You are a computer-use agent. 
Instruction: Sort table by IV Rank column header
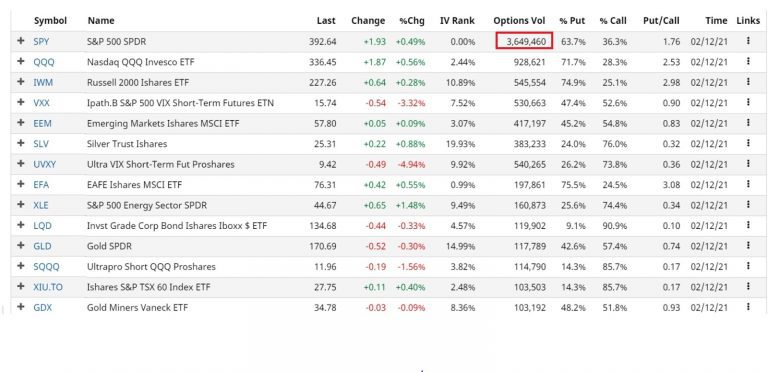tap(457, 21)
